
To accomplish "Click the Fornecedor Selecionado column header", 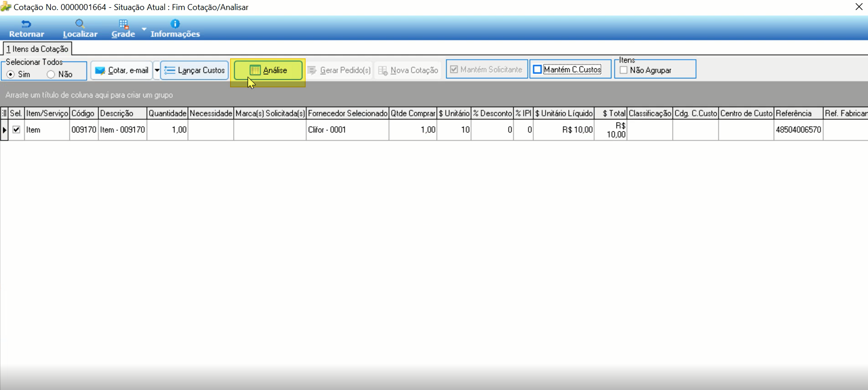I will point(348,113).
